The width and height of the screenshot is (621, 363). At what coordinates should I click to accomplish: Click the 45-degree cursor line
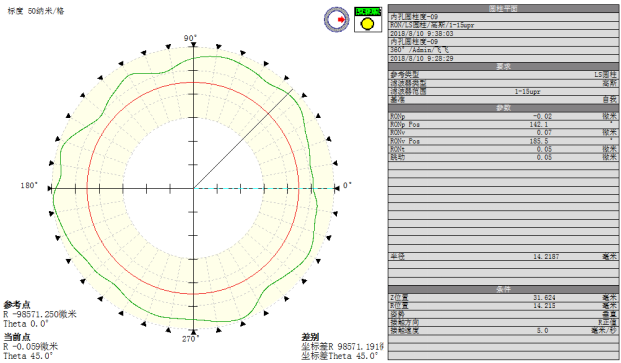pyautogui.click(x=243, y=139)
